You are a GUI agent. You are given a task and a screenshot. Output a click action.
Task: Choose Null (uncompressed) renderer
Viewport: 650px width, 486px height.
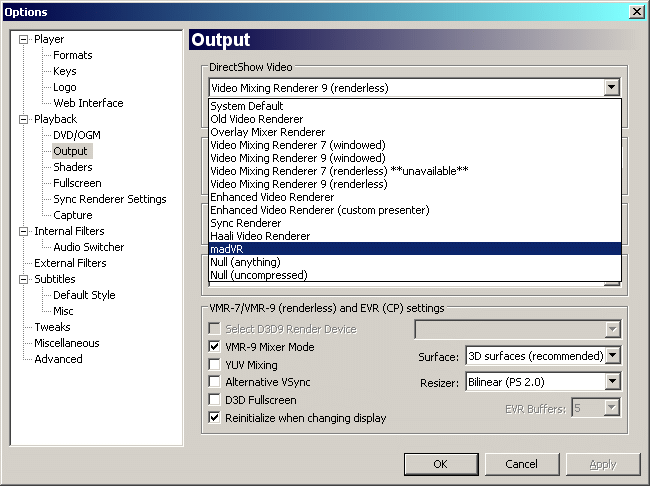point(415,275)
